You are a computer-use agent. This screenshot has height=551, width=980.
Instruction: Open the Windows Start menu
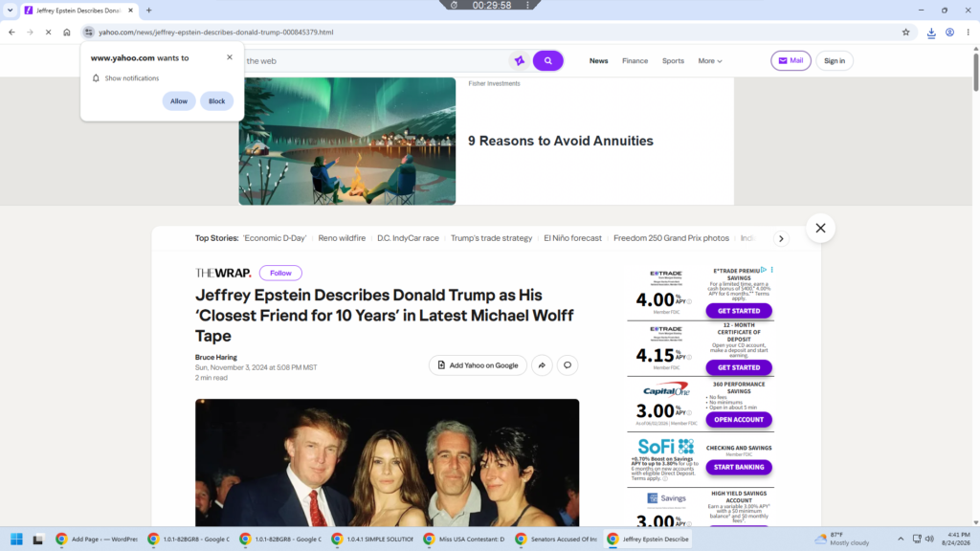(17, 540)
